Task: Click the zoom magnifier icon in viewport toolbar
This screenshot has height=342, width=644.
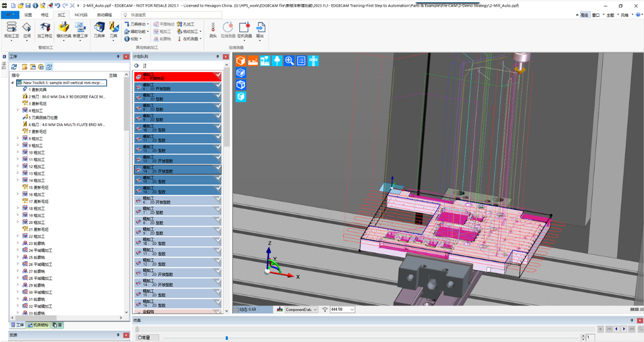Action: 289,61
